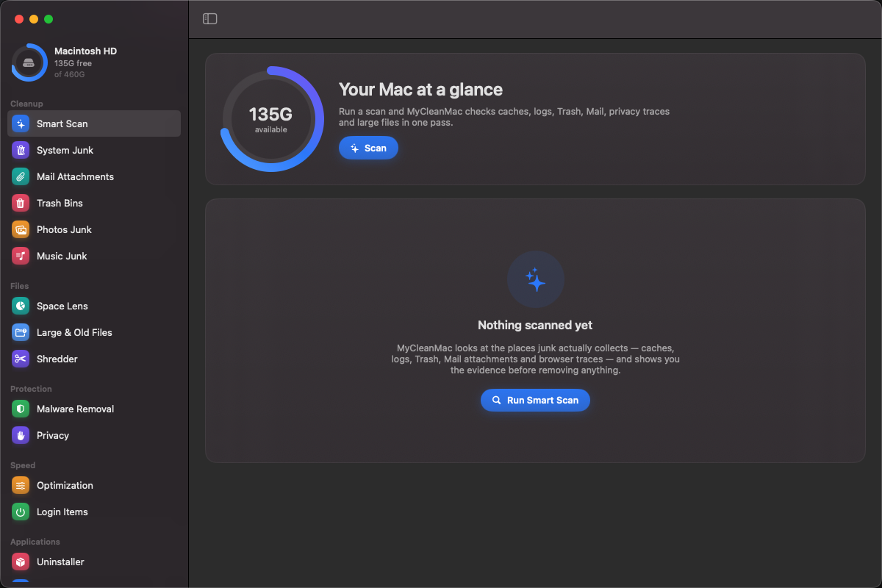This screenshot has height=588, width=882.
Task: Go to Malware Removal
Action: coord(94,409)
